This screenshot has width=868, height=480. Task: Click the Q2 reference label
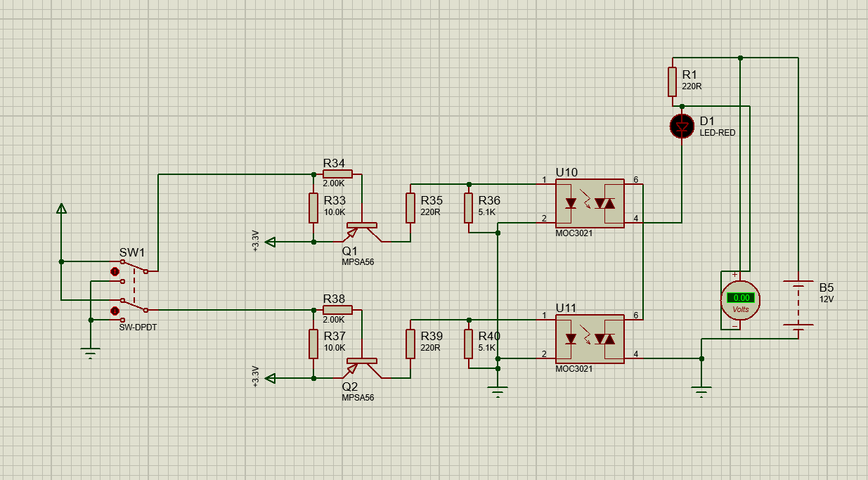coord(350,387)
